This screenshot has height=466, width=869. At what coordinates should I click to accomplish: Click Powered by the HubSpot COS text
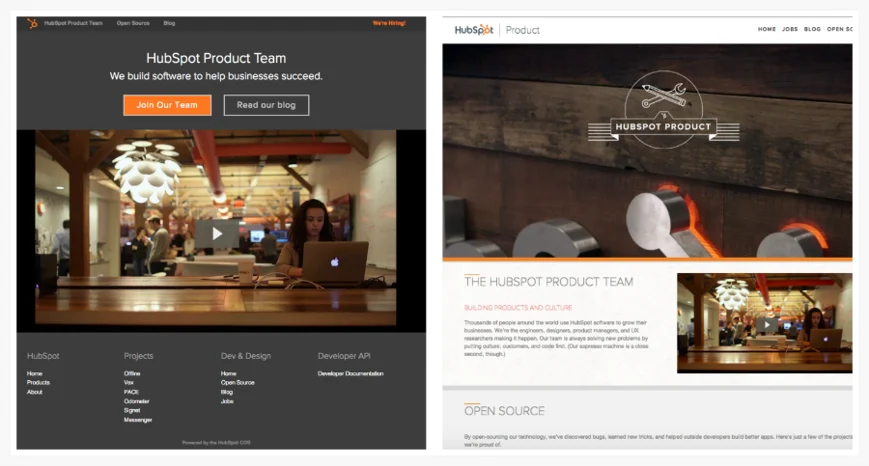pos(216,443)
